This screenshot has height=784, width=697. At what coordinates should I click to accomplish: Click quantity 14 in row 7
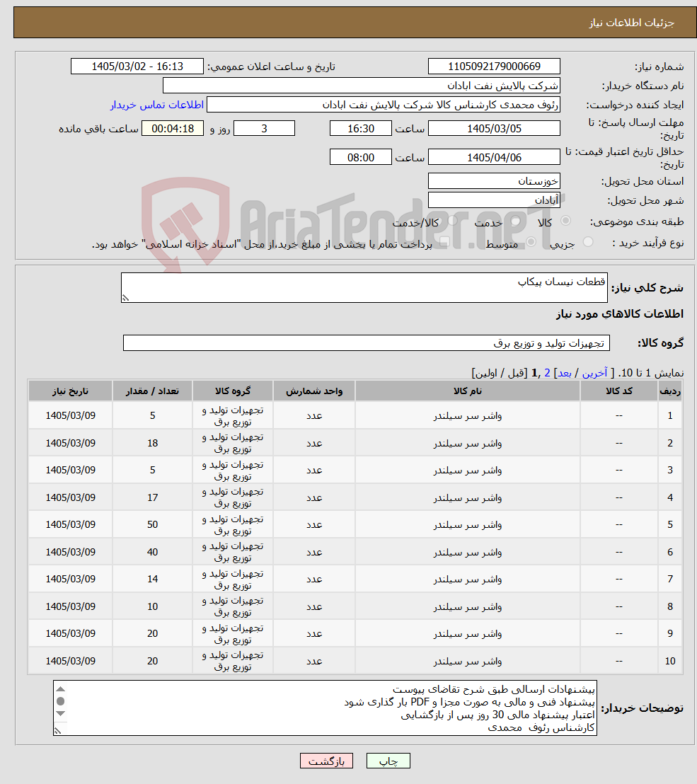(x=153, y=579)
